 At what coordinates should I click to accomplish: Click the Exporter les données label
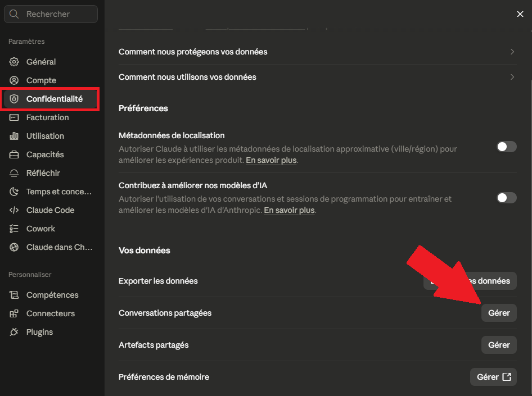pyautogui.click(x=158, y=281)
